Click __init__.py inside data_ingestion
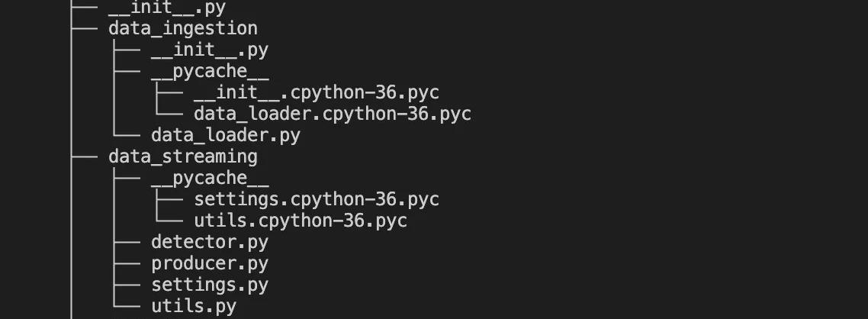Viewport: 868px width, 319px height. click(x=210, y=50)
